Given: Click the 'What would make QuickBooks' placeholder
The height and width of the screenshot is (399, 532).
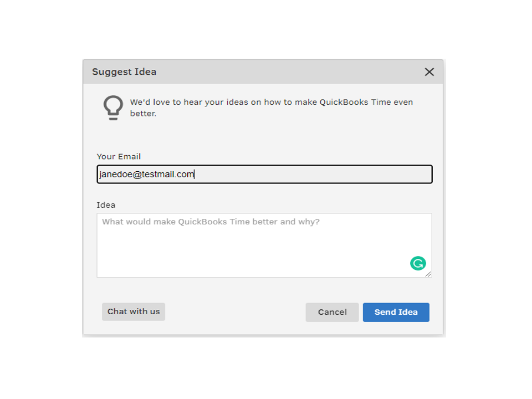Looking at the screenshot, I should pos(211,222).
